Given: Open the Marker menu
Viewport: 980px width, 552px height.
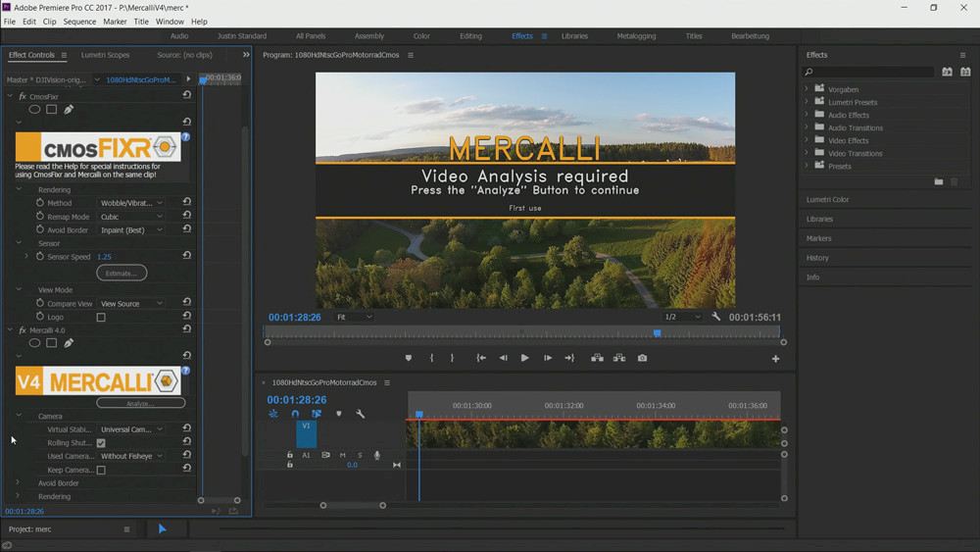Looking at the screenshot, I should tap(115, 22).
